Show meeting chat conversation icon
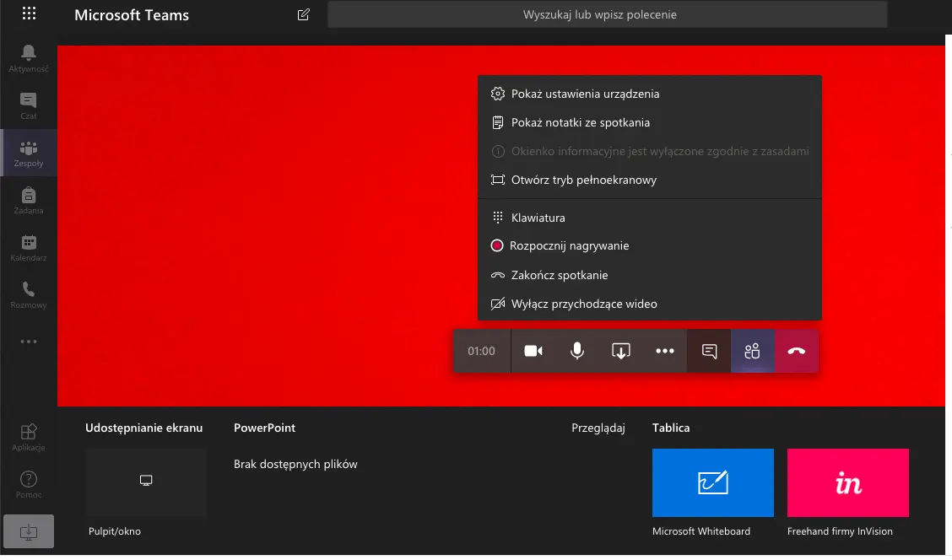This screenshot has height=560, width=952. click(x=710, y=351)
